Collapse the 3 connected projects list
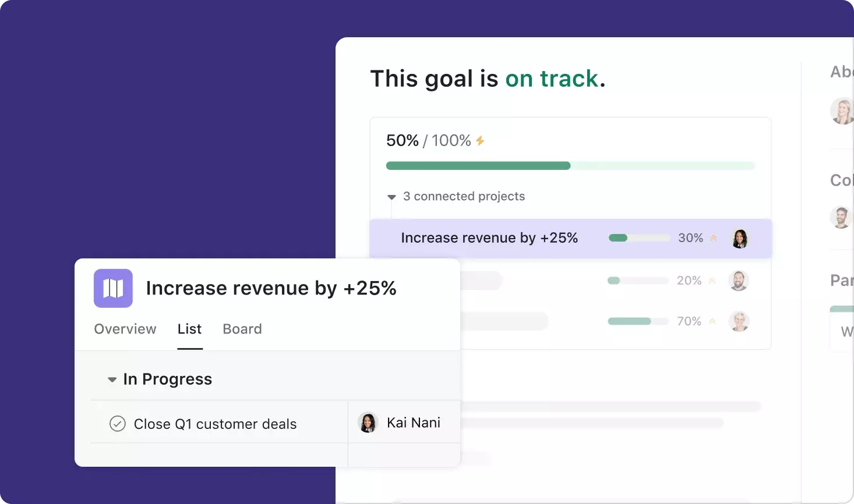 [x=391, y=197]
